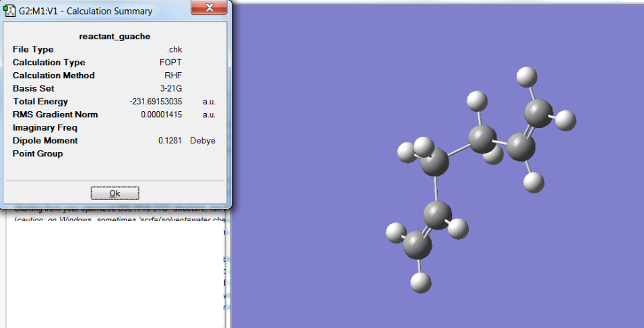Image resolution: width=644 pixels, height=328 pixels.
Task: Click the Calculation Summary title bar text
Action: point(86,11)
